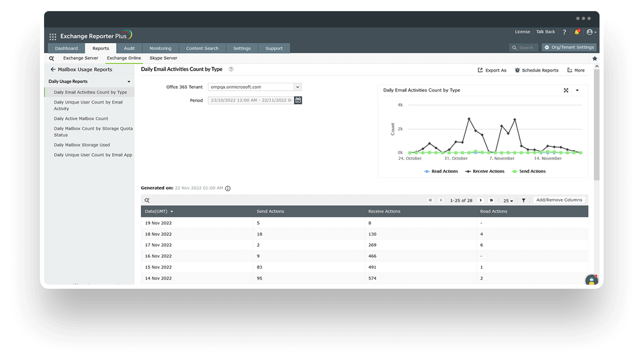Collapse the Daily Usage Reports section
The width and height of the screenshot is (644, 362).
pyautogui.click(x=129, y=82)
